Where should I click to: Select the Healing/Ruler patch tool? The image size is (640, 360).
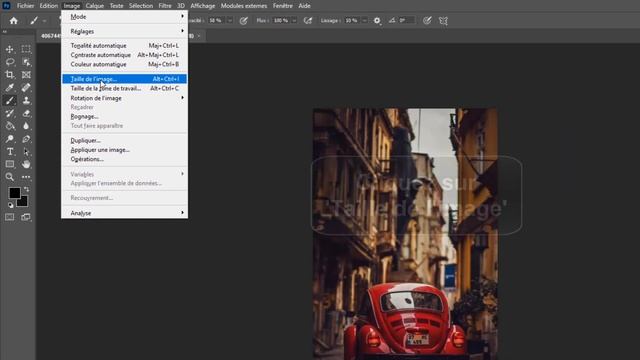pyautogui.click(x=26, y=87)
